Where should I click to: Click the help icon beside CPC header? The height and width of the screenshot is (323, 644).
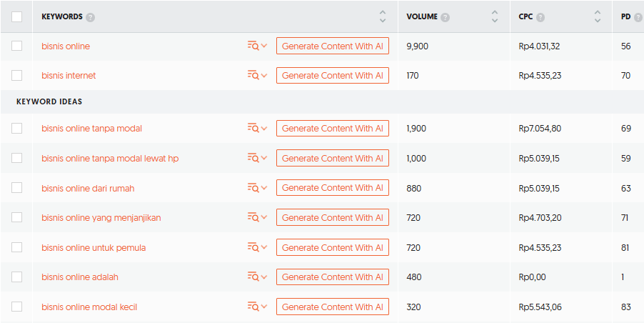[x=540, y=17]
